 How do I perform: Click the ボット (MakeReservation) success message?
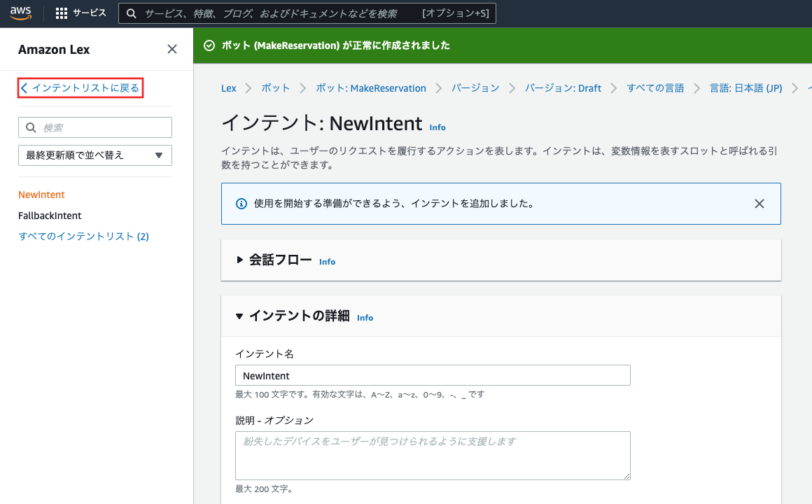pyautogui.click(x=335, y=45)
